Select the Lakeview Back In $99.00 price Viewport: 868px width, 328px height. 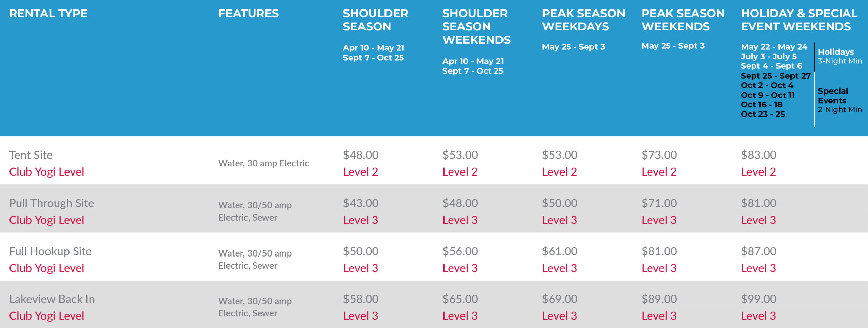[x=758, y=299]
